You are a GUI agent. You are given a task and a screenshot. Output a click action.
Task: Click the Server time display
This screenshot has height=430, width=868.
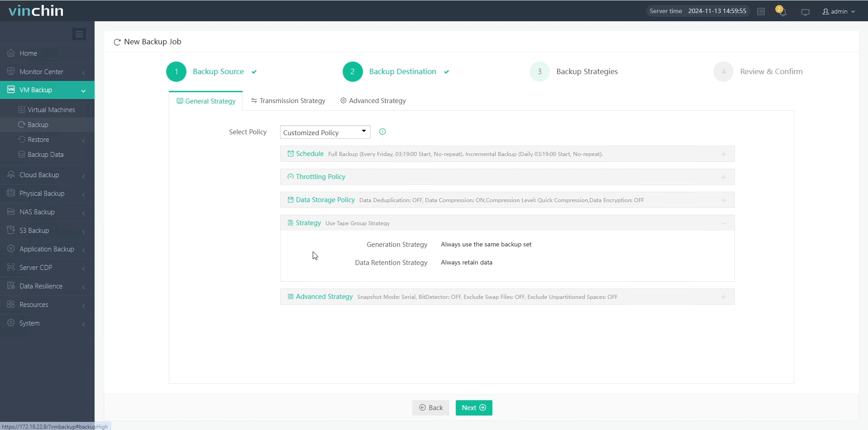(698, 11)
